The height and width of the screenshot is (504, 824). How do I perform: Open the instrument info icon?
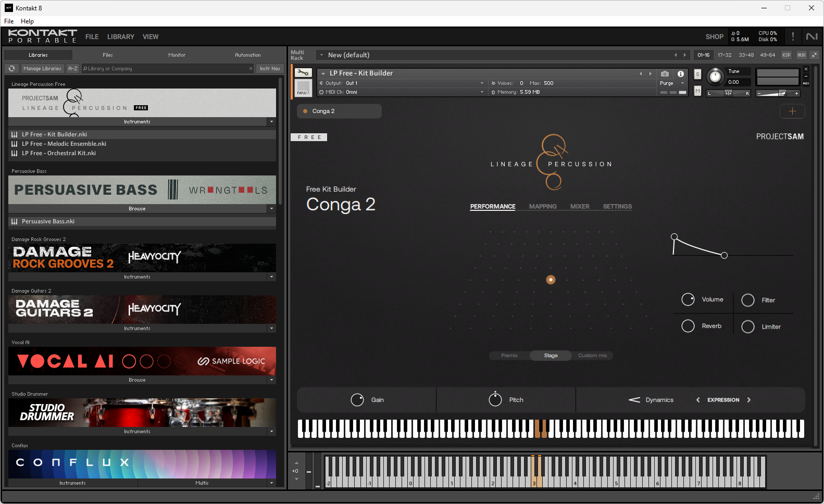click(x=680, y=74)
